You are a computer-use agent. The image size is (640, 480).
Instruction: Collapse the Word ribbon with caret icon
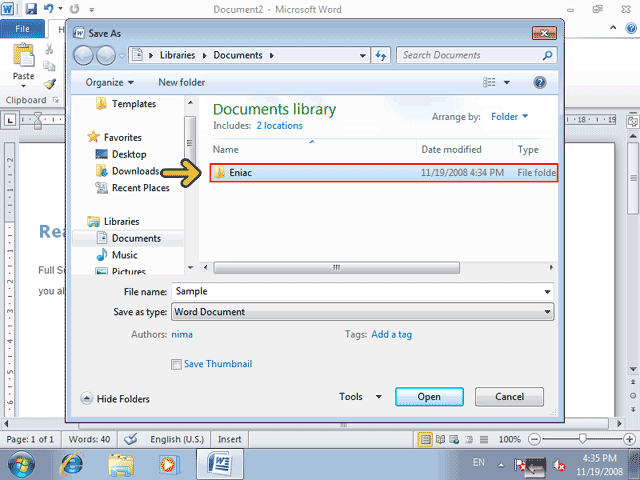click(x=613, y=28)
